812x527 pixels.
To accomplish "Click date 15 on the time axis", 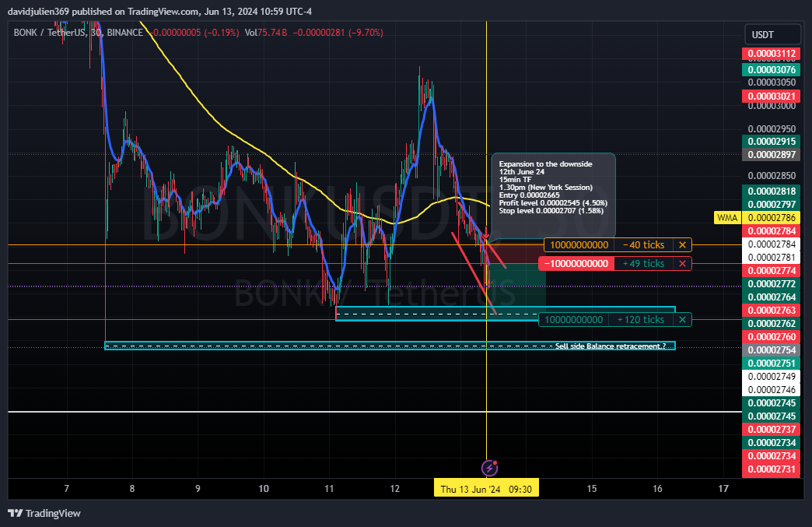I will point(592,489).
